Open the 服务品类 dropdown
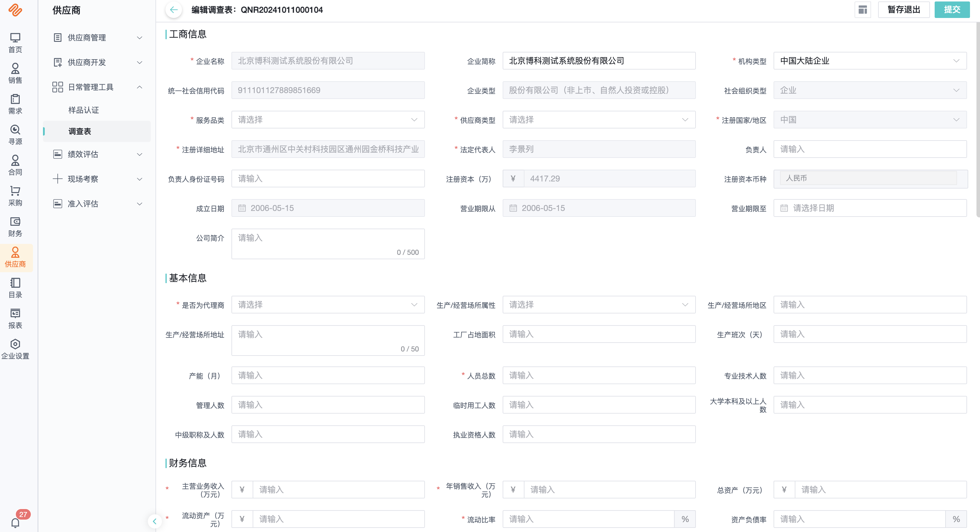The height and width of the screenshot is (532, 980). pos(328,120)
